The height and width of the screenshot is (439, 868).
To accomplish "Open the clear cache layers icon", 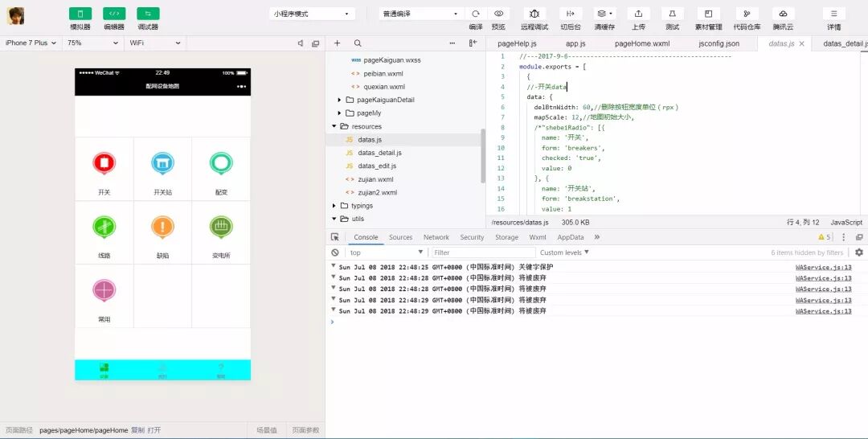I will click(x=604, y=14).
